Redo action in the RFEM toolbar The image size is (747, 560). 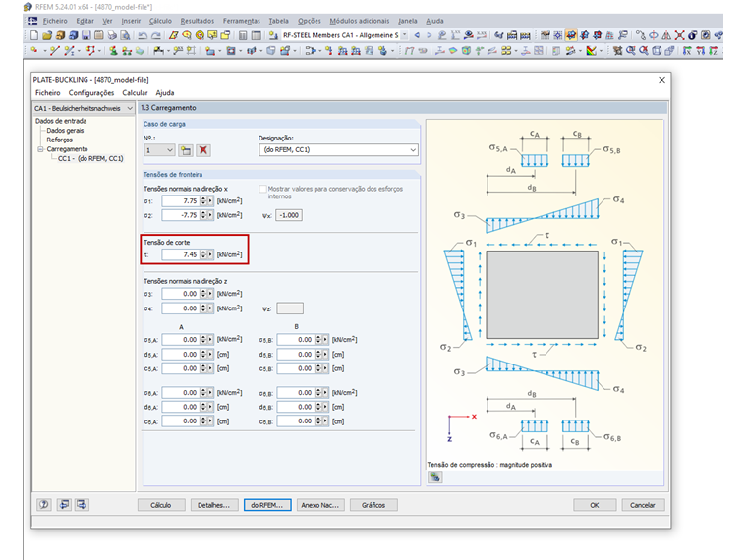pos(155,35)
